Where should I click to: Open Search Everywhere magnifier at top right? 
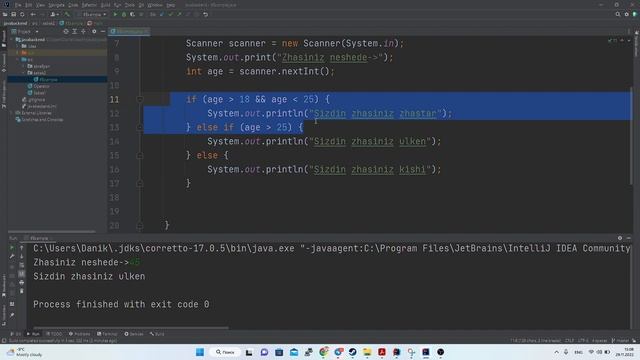pyautogui.click(x=618, y=14)
